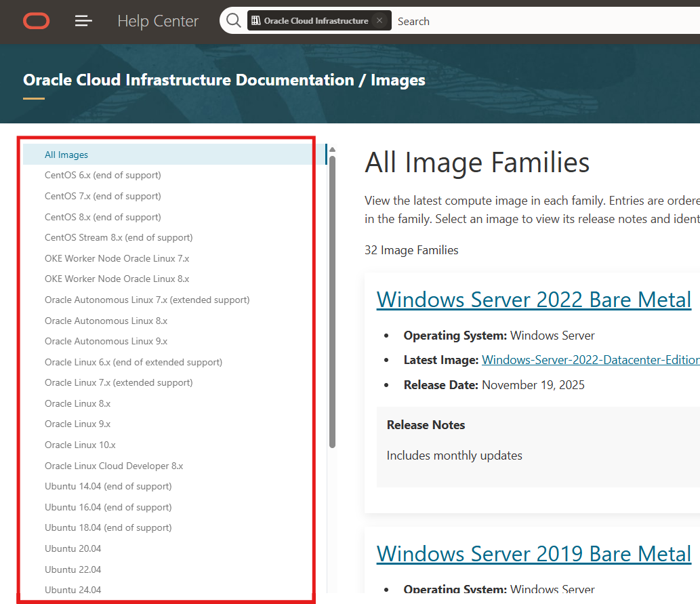The image size is (700, 604).
Task: Click the 32 Image Families text
Action: [x=411, y=250]
